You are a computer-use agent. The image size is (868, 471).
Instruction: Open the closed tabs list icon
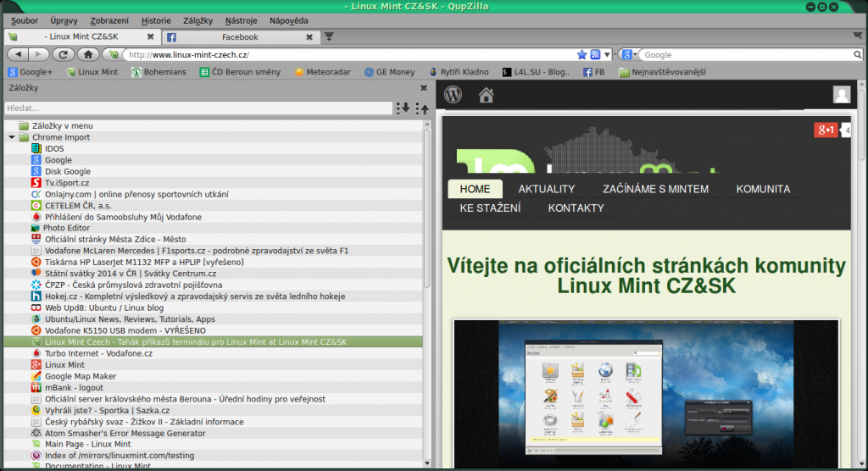[858, 36]
